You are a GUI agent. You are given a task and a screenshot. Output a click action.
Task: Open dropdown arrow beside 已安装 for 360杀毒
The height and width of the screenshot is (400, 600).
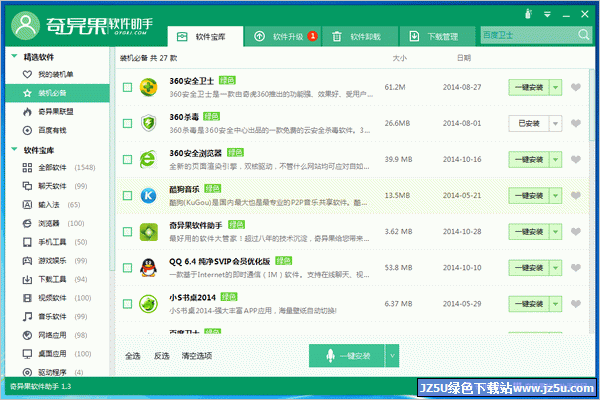pyautogui.click(x=556, y=124)
